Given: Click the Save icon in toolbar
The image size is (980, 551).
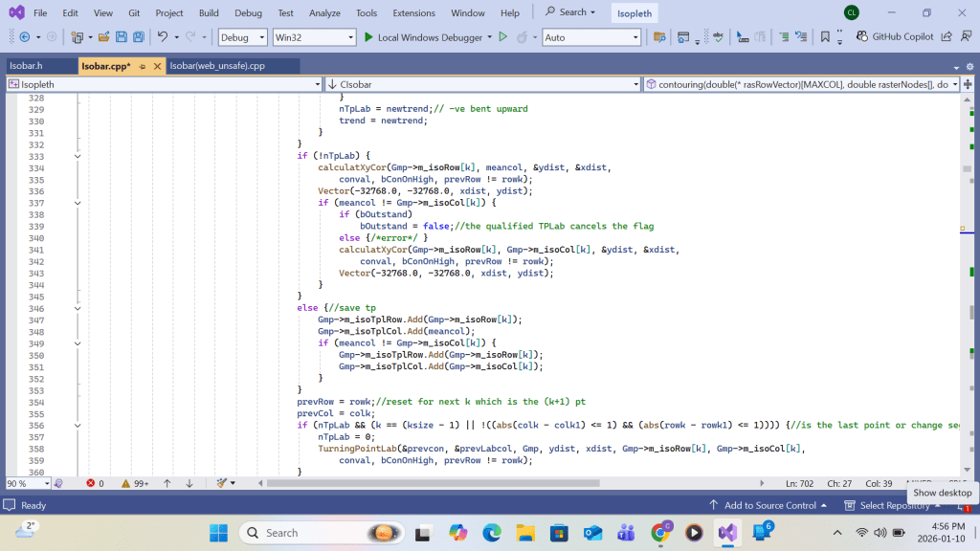Looking at the screenshot, I should [122, 37].
